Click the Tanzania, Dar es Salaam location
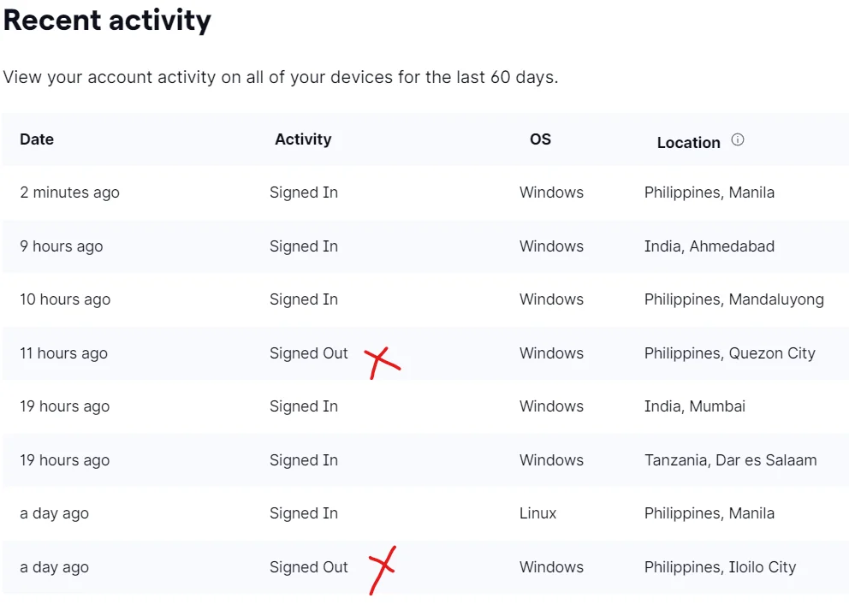This screenshot has height=616, width=849. [730, 460]
